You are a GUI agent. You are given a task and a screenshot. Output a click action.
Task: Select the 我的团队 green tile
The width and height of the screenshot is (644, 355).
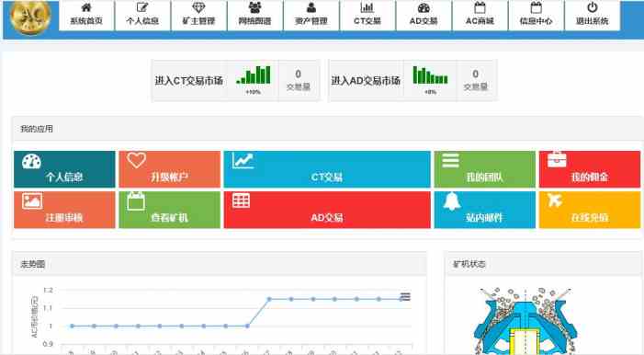click(x=485, y=169)
